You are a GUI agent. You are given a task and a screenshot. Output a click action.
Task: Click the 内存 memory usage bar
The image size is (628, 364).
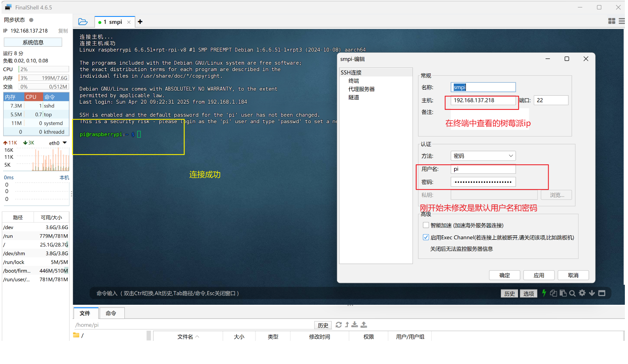[44, 78]
